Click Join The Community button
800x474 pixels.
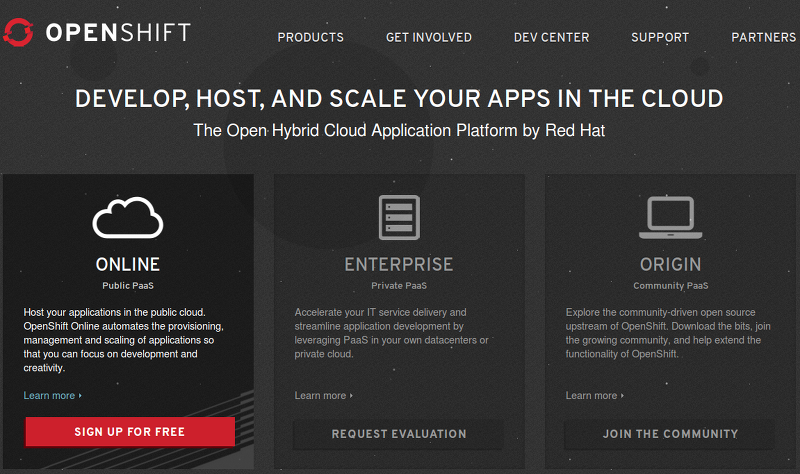[670, 434]
